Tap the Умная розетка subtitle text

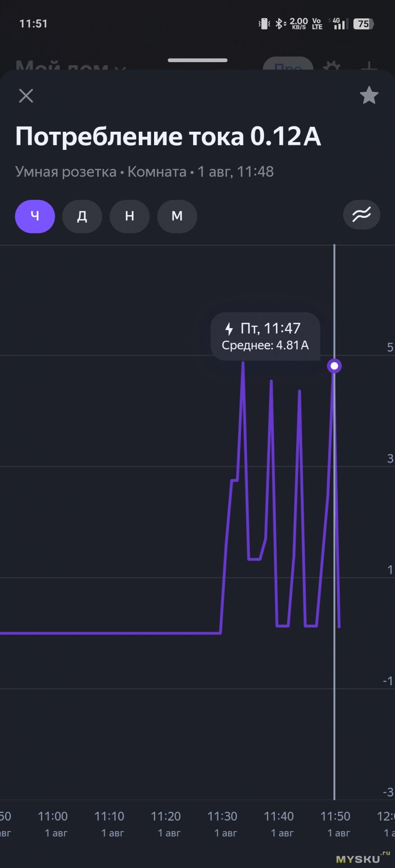pos(66,172)
